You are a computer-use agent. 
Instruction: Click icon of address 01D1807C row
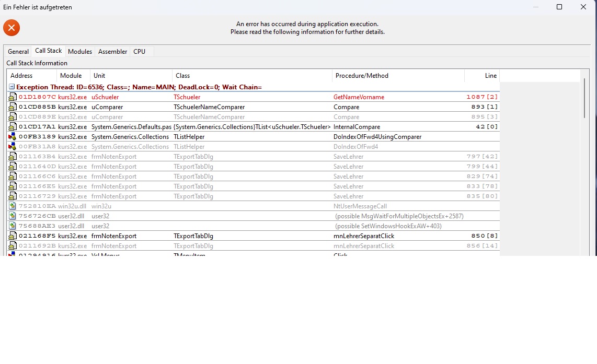pos(13,97)
